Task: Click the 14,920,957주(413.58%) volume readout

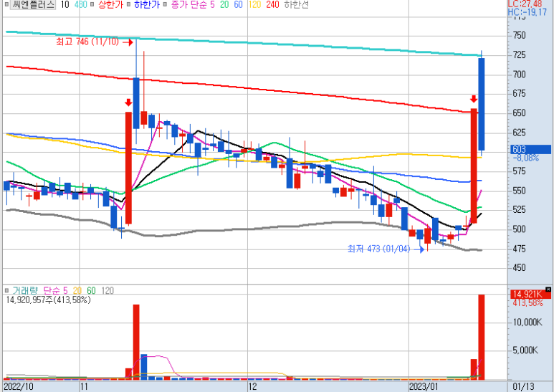Action: 49,300
